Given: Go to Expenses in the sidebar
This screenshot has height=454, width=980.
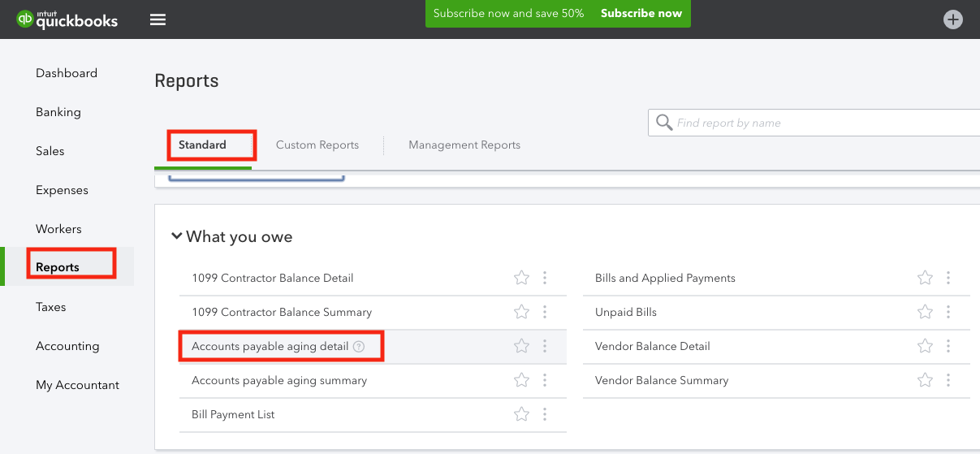Looking at the screenshot, I should click(62, 190).
